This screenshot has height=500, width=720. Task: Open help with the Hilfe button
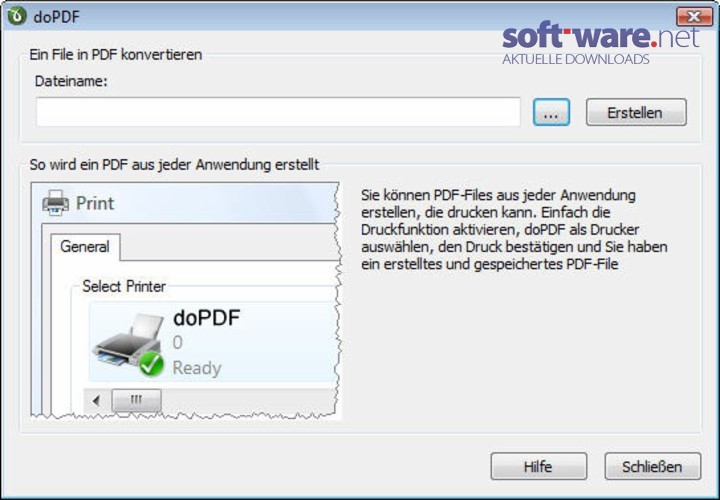[539, 466]
